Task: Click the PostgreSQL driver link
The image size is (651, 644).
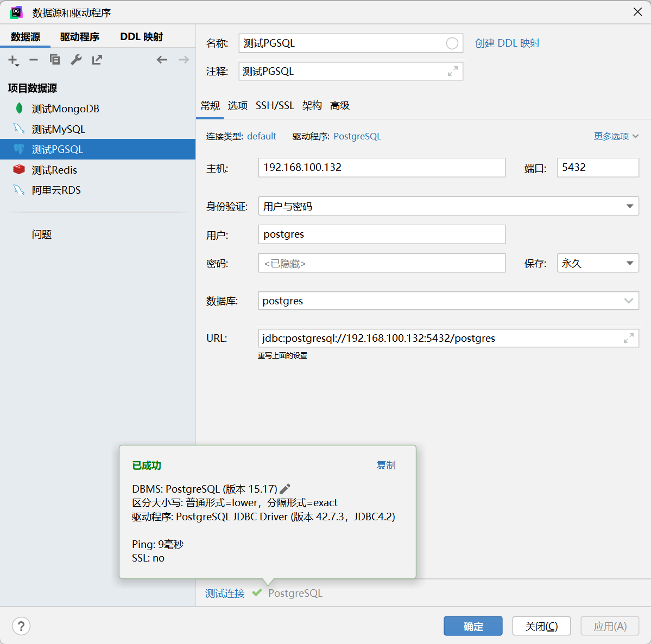Action: coord(357,136)
